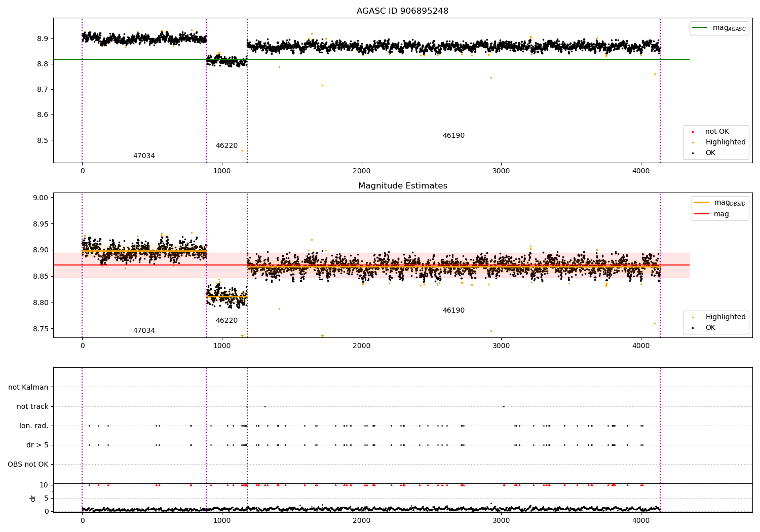Click the '5' tick on the dr axis
Screen dimensions: 760x532
tap(47, 499)
